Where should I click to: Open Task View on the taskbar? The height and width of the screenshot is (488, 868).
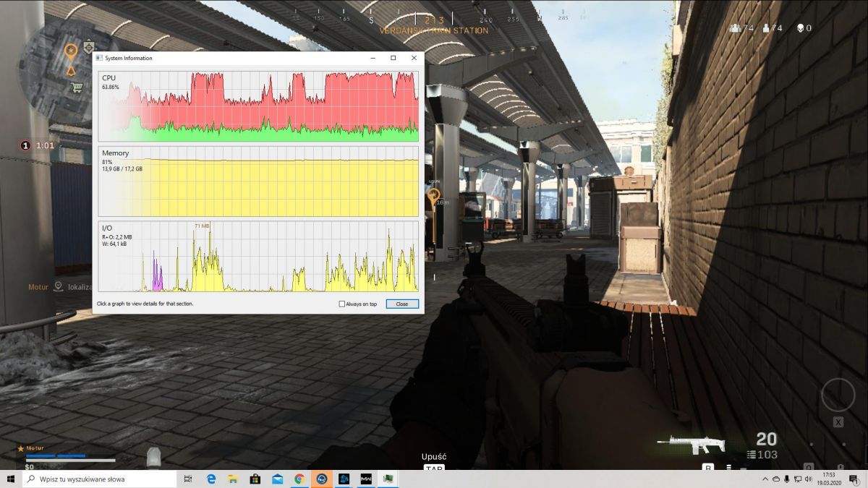tap(188, 479)
